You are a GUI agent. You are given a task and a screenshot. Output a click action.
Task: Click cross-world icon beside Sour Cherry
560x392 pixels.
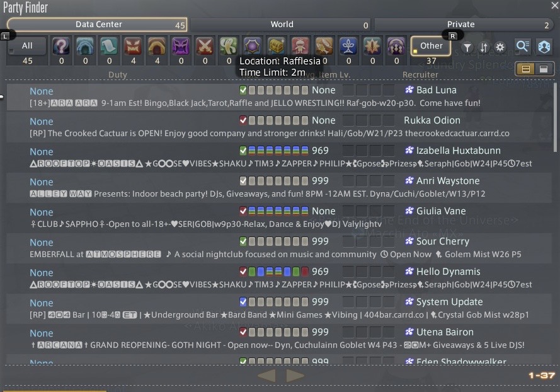[409, 241]
